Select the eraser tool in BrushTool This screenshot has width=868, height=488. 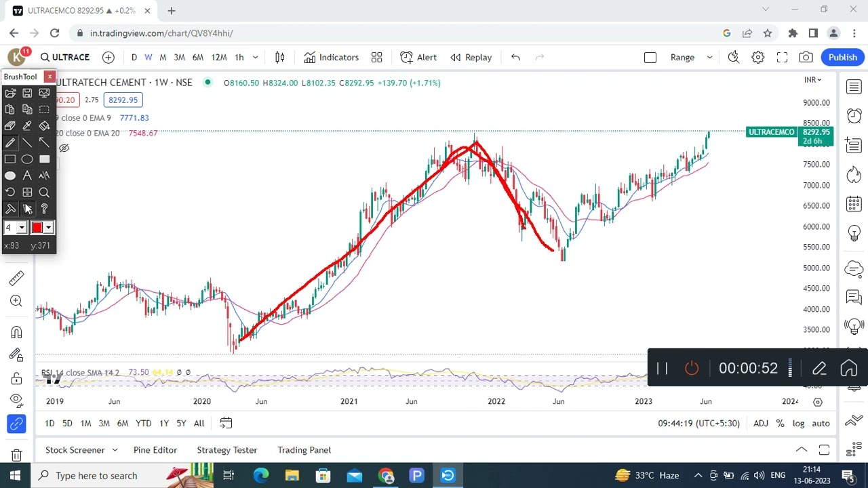10,126
